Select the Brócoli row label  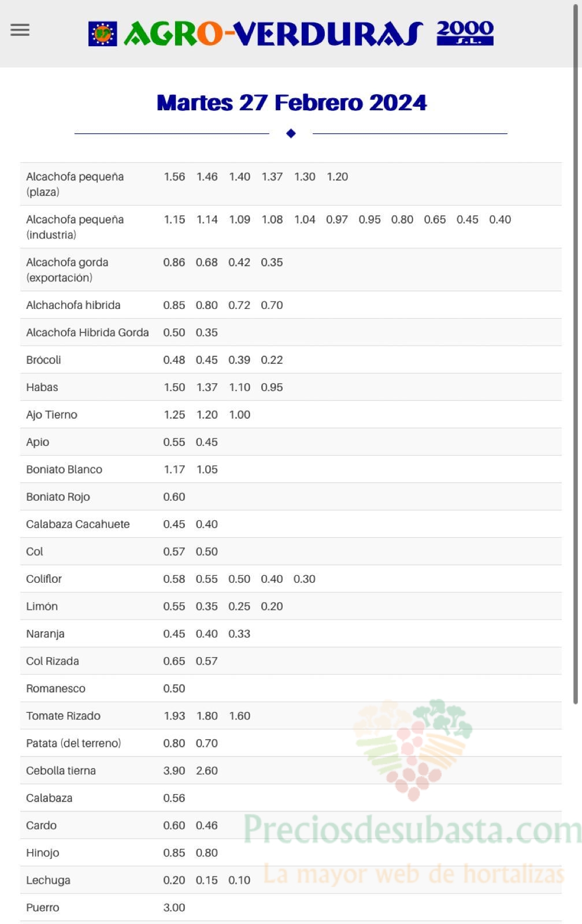click(43, 360)
